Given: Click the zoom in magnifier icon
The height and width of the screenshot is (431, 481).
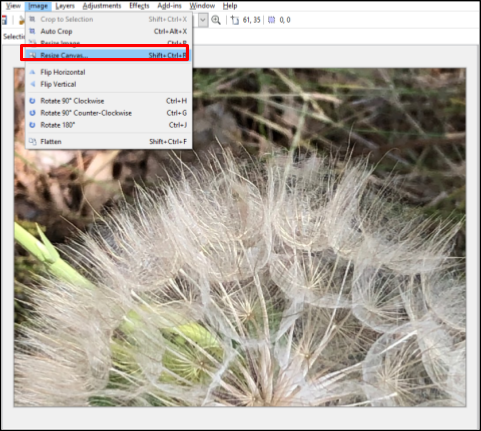Looking at the screenshot, I should (x=216, y=20).
